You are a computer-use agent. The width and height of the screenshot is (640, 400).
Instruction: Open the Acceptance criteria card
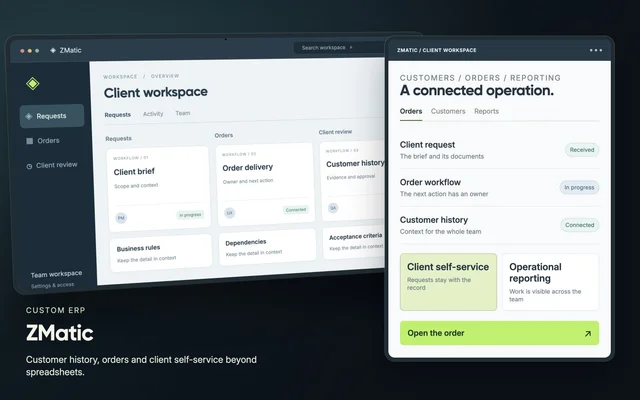[354, 242]
